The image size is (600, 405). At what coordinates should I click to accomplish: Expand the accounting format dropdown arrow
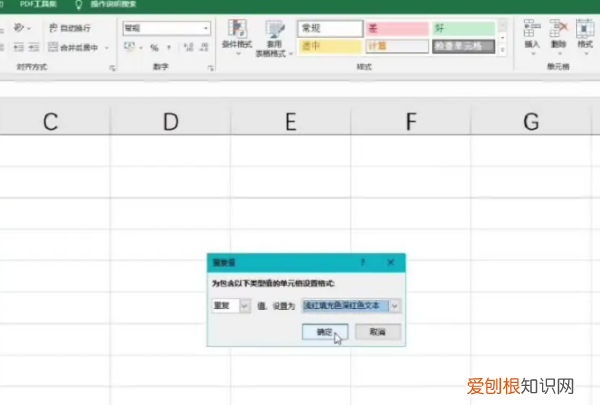click(141, 48)
